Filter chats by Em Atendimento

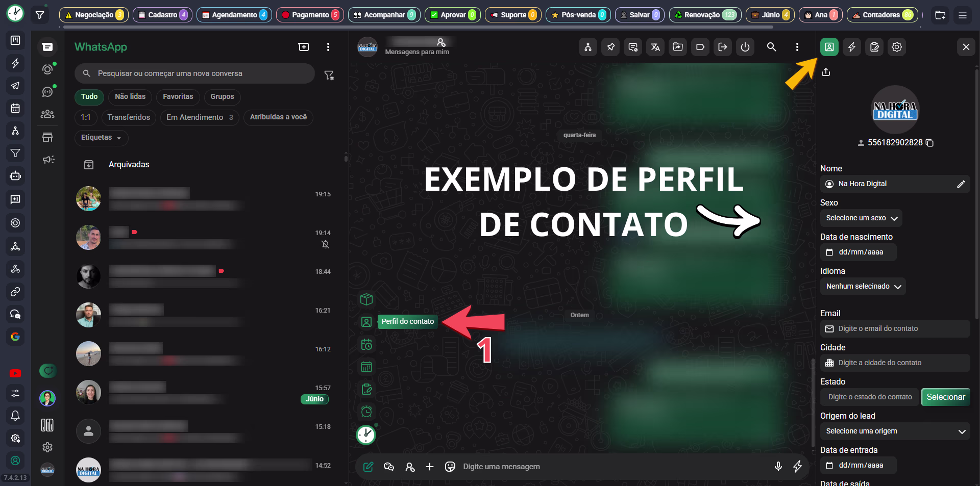coord(200,117)
